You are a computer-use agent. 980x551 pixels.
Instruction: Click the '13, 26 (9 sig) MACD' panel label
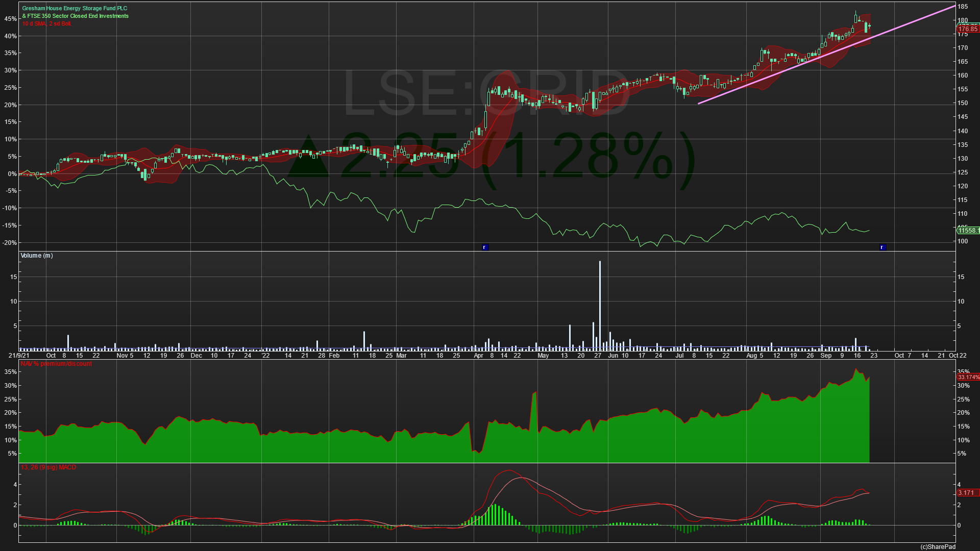[48, 467]
